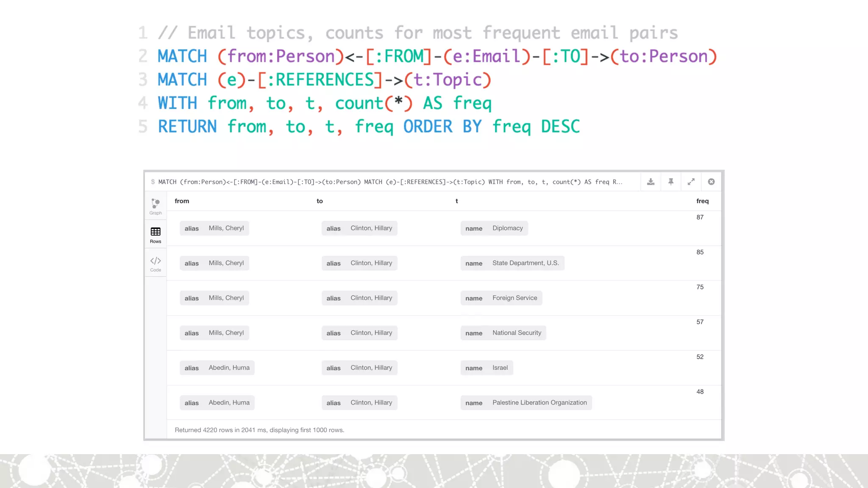Download the query results with the export icon
868x488 pixels.
[x=651, y=182]
